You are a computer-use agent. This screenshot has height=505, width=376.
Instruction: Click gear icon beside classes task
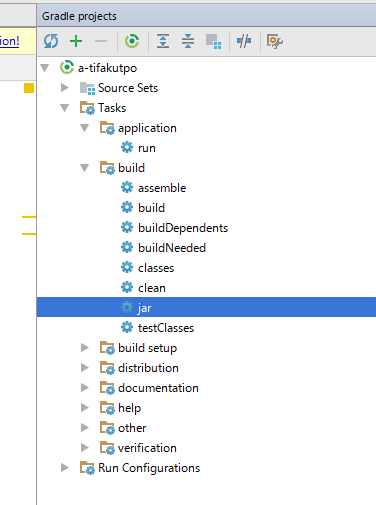(127, 267)
